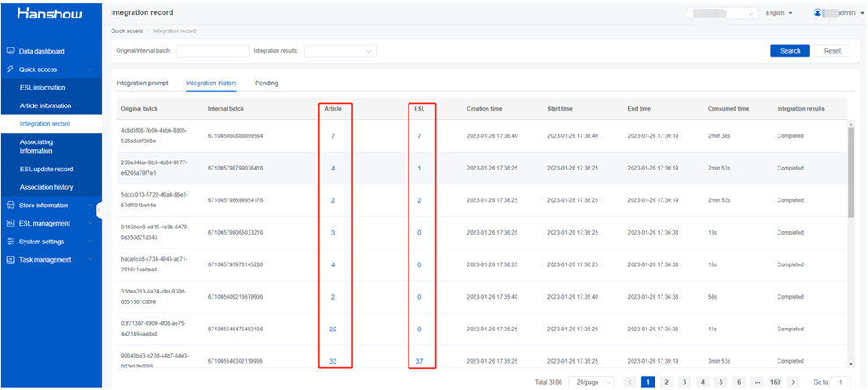The height and width of the screenshot is (390, 868).
Task: Click the Go to page number field
Action: [840, 382]
